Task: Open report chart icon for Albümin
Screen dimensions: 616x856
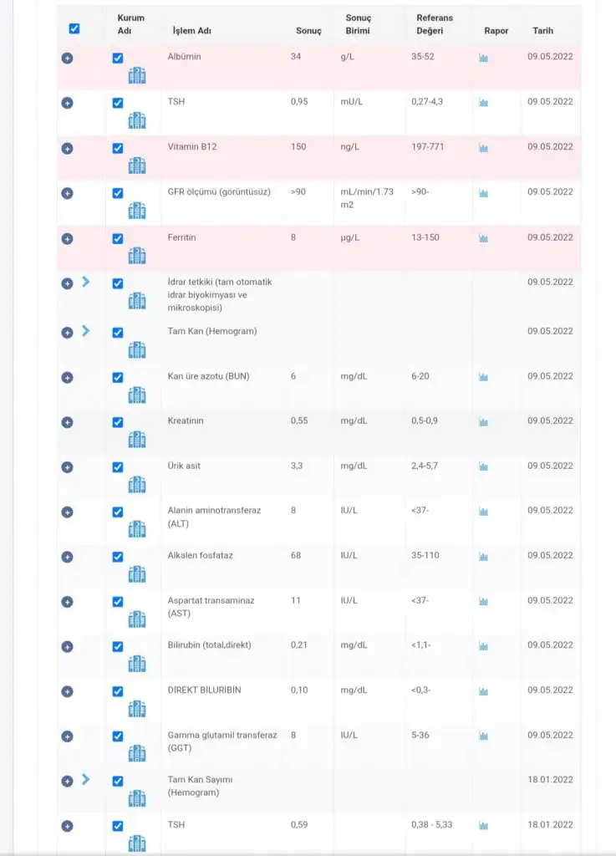Action: coord(483,58)
